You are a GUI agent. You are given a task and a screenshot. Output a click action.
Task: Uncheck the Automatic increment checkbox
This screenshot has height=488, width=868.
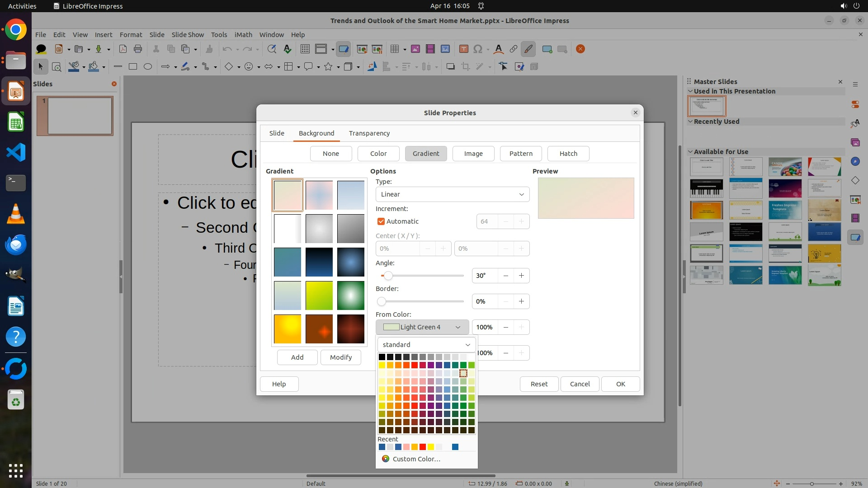coord(381,221)
